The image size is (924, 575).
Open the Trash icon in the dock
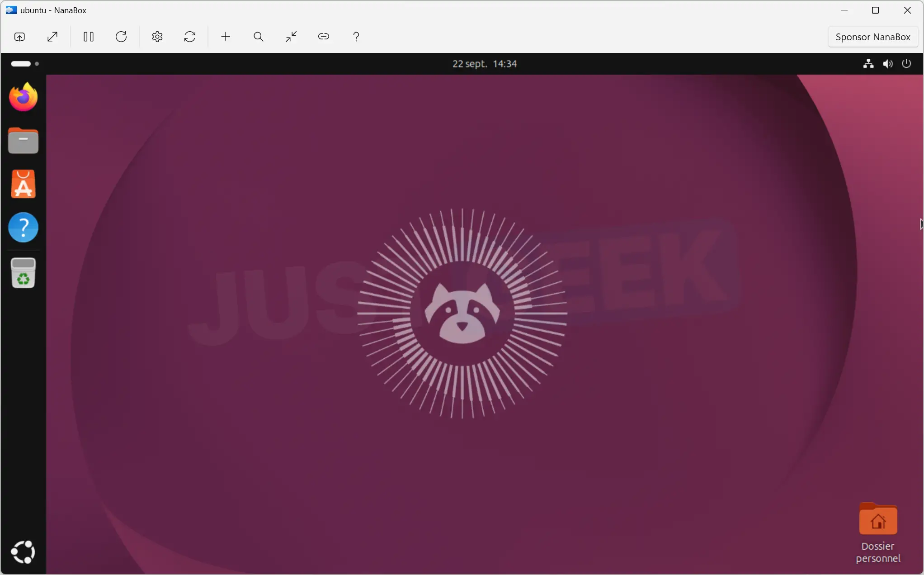[24, 273]
